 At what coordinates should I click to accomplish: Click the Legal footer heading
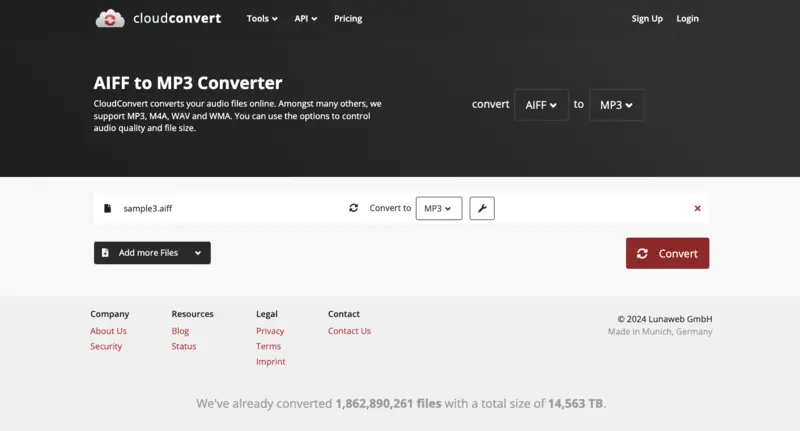click(267, 314)
